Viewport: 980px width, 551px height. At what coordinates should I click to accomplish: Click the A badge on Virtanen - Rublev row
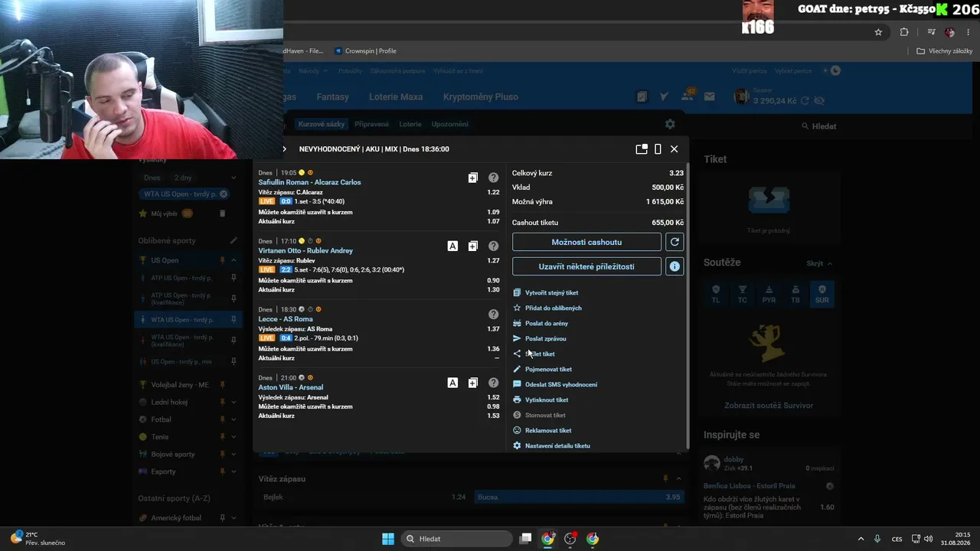(x=452, y=246)
